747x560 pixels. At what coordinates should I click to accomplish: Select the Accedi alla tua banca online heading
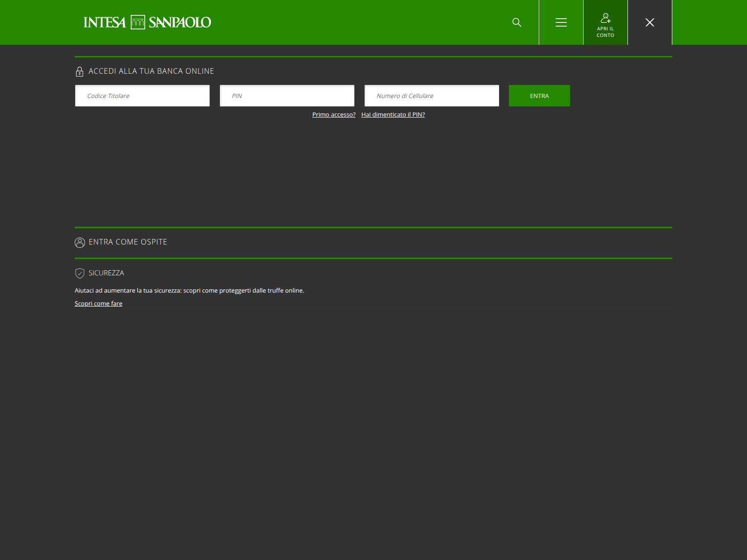click(151, 71)
